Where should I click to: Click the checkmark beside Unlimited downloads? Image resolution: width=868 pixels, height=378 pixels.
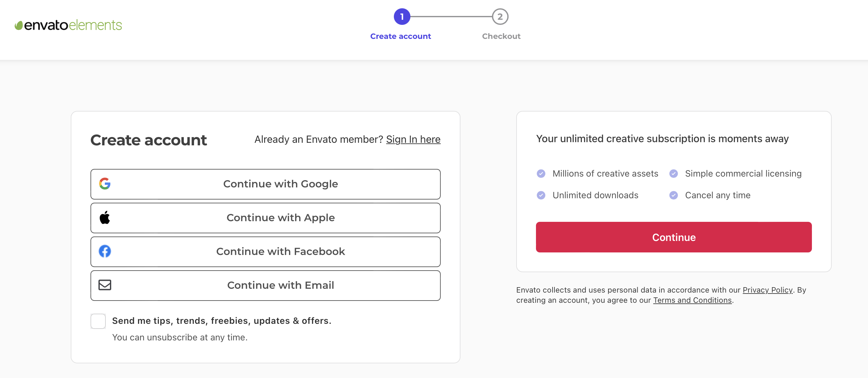click(x=541, y=195)
